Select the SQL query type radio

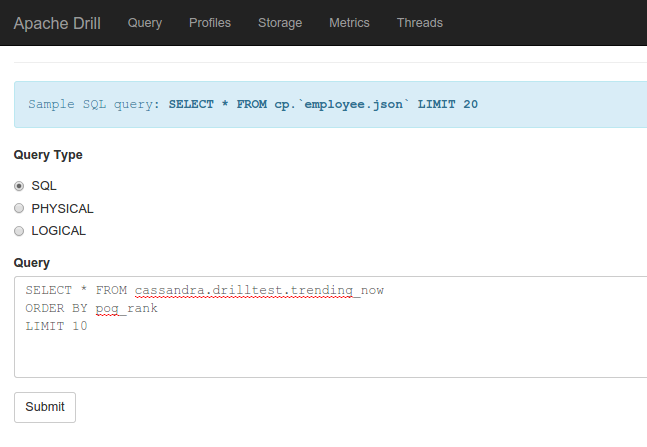point(19,186)
